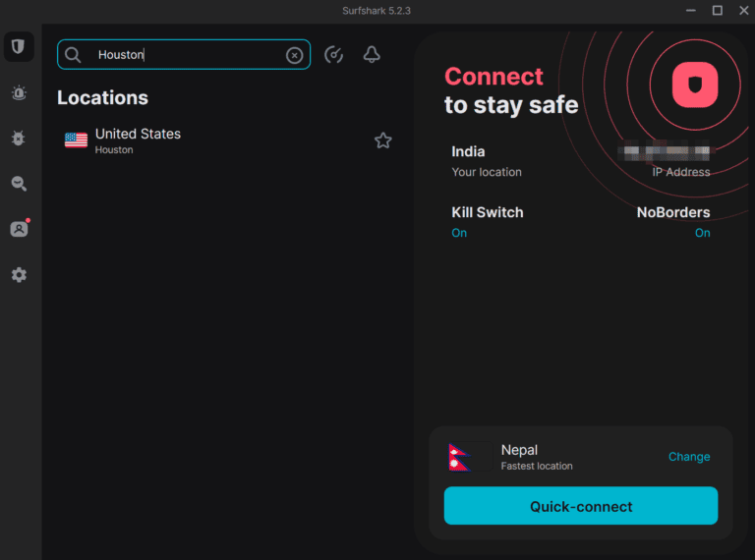Open the notifications bell icon

tap(372, 54)
